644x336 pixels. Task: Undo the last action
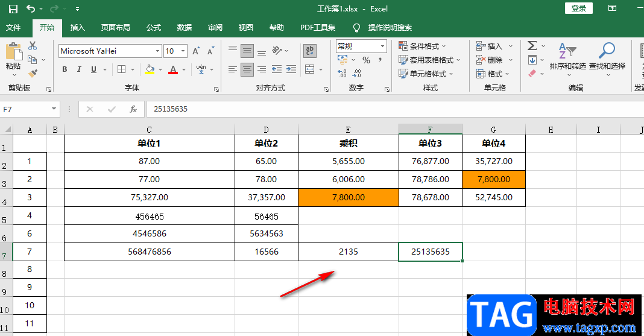(x=31, y=8)
